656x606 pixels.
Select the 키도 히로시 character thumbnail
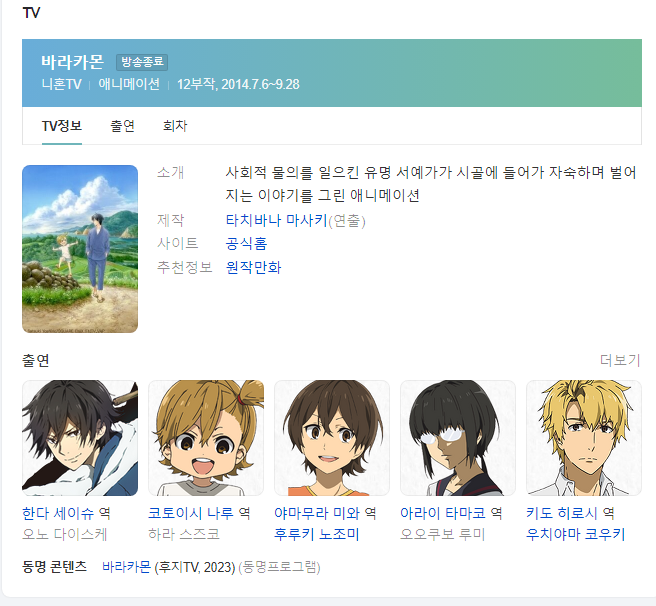[584, 438]
